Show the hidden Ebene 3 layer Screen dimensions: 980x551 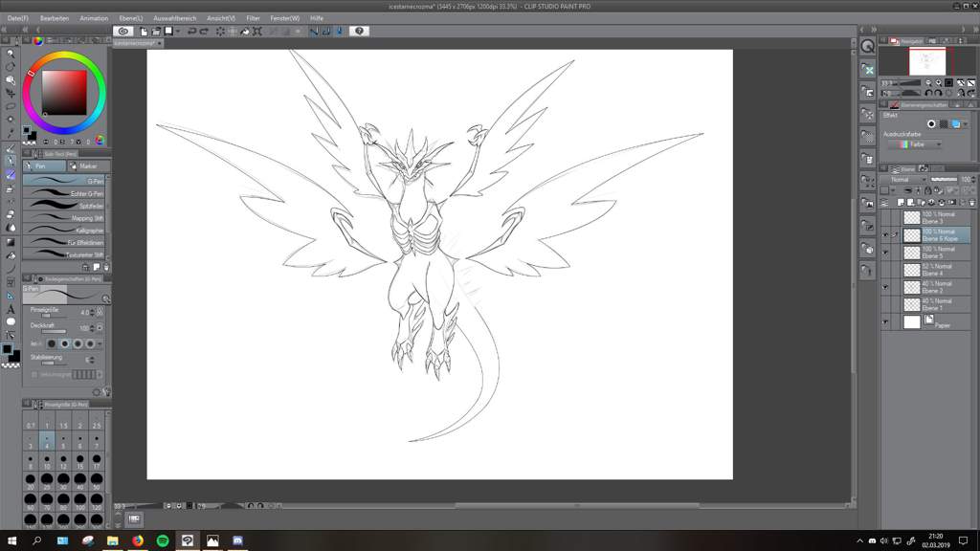(x=885, y=218)
